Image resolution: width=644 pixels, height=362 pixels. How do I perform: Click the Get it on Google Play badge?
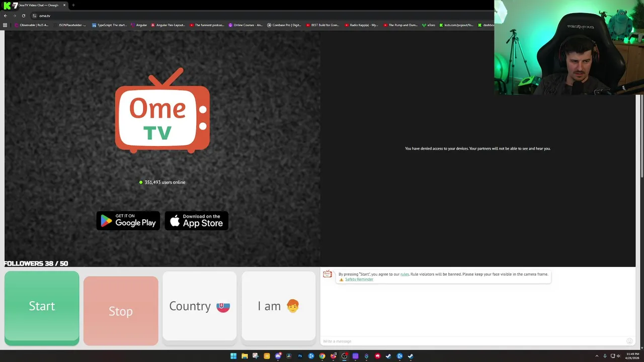(x=128, y=221)
